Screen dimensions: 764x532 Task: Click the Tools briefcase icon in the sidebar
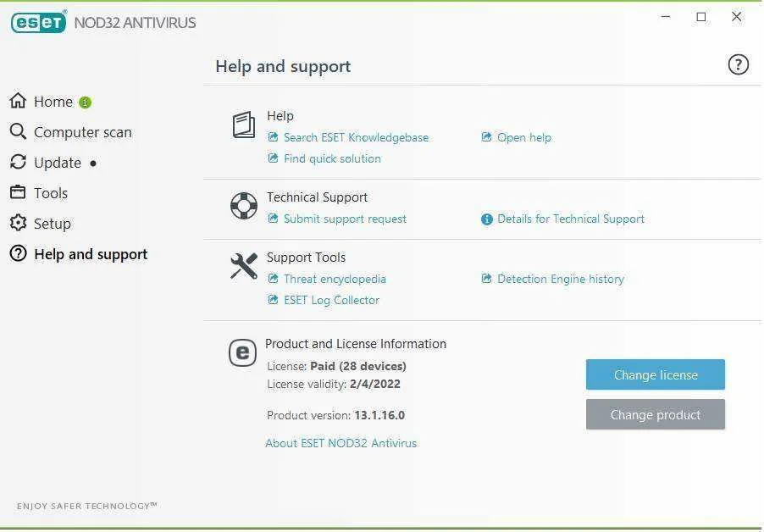[x=18, y=192]
